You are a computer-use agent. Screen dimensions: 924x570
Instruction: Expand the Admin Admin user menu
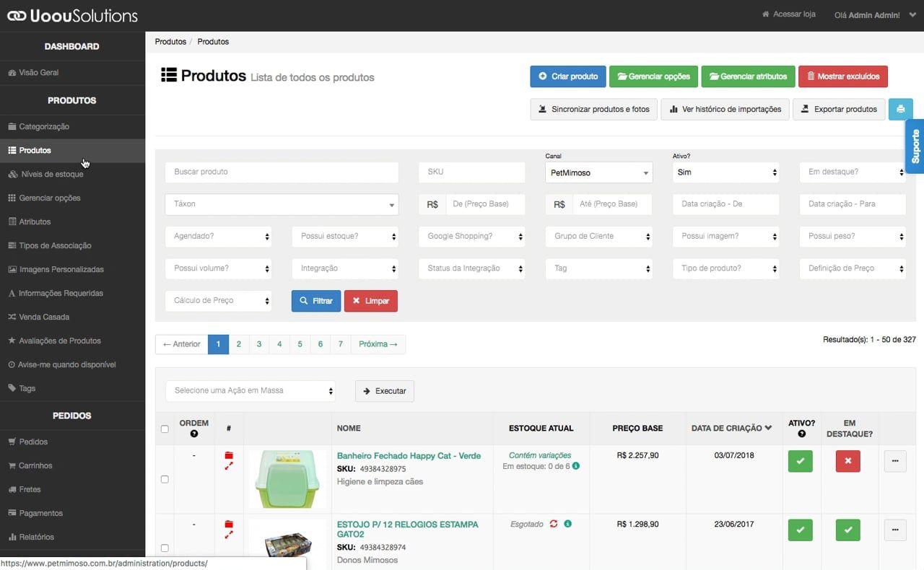coord(876,14)
